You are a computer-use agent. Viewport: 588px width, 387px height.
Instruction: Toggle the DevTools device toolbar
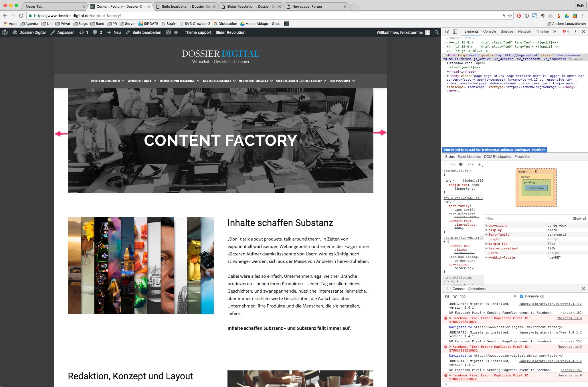(455, 31)
